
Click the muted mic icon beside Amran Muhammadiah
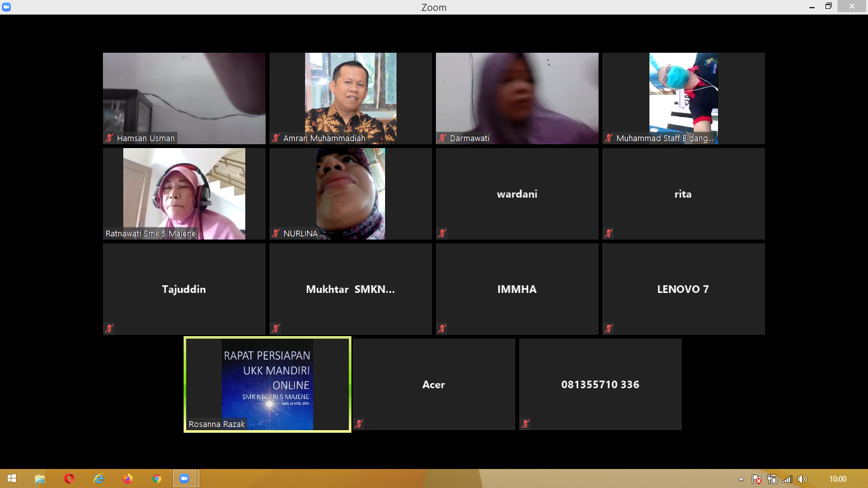coord(276,138)
